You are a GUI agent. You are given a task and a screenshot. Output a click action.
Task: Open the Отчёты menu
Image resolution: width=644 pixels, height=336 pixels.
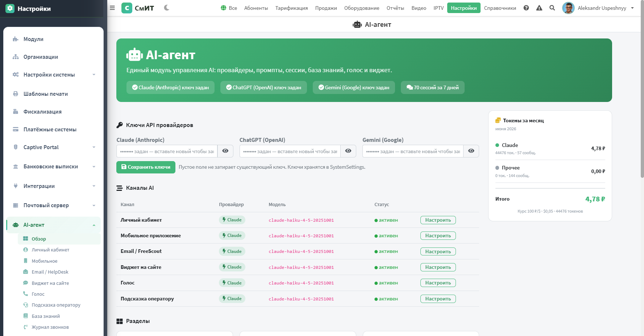click(395, 8)
